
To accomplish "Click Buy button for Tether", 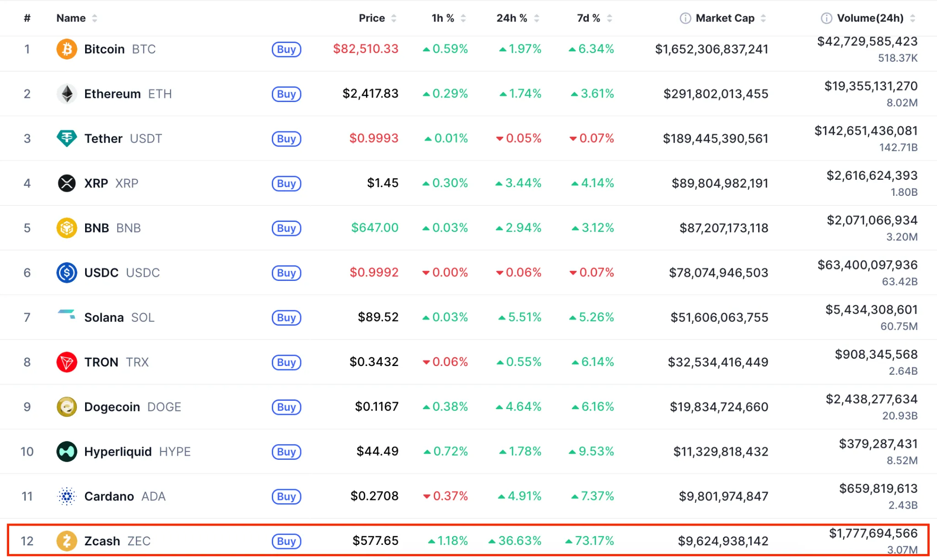I will point(286,139).
